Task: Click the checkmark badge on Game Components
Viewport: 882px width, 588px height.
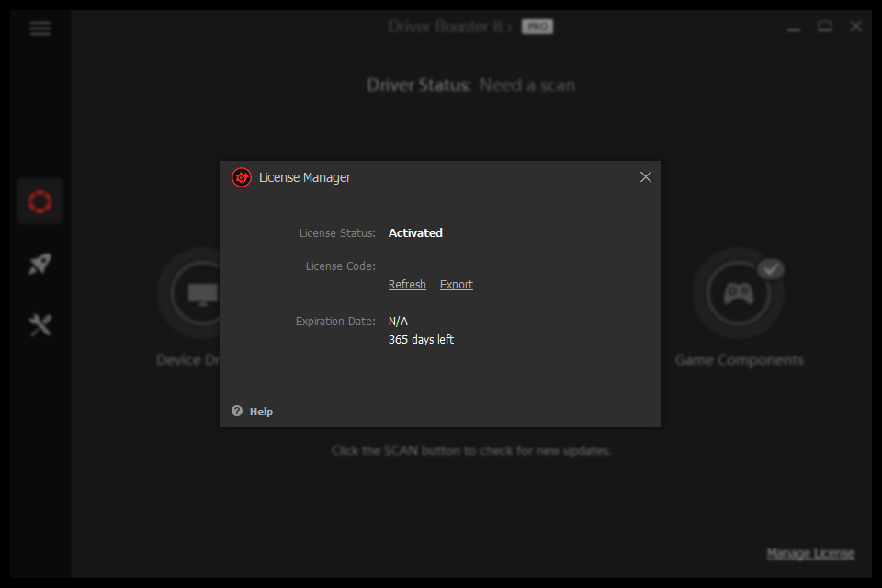Action: point(771,269)
